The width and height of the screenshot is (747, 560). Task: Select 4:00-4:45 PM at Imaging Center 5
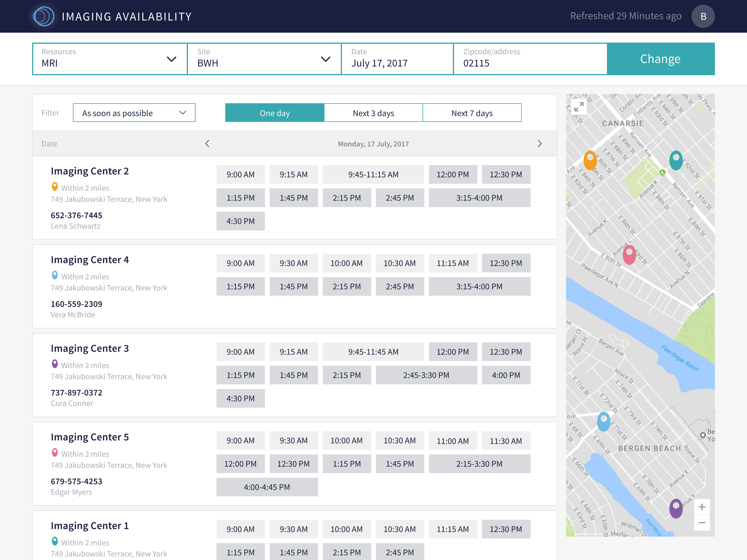click(267, 487)
